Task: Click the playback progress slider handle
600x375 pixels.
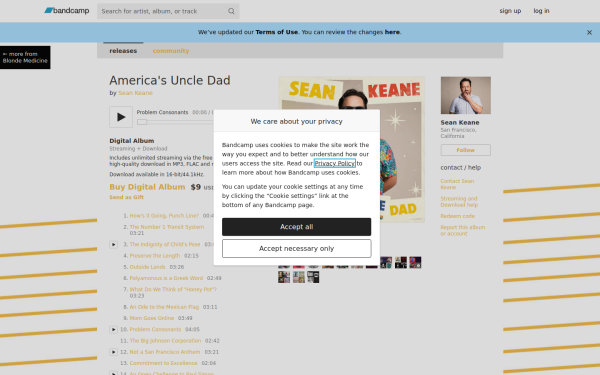Action: 142,122
